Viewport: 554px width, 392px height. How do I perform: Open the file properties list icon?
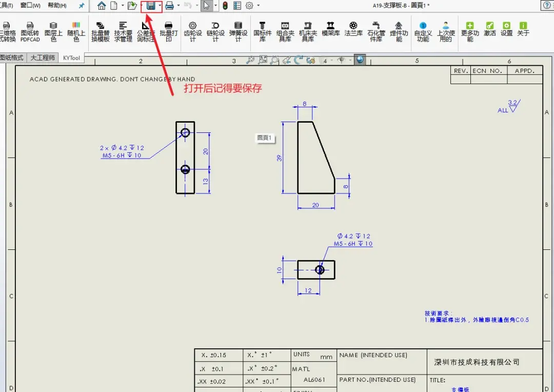coord(237,6)
